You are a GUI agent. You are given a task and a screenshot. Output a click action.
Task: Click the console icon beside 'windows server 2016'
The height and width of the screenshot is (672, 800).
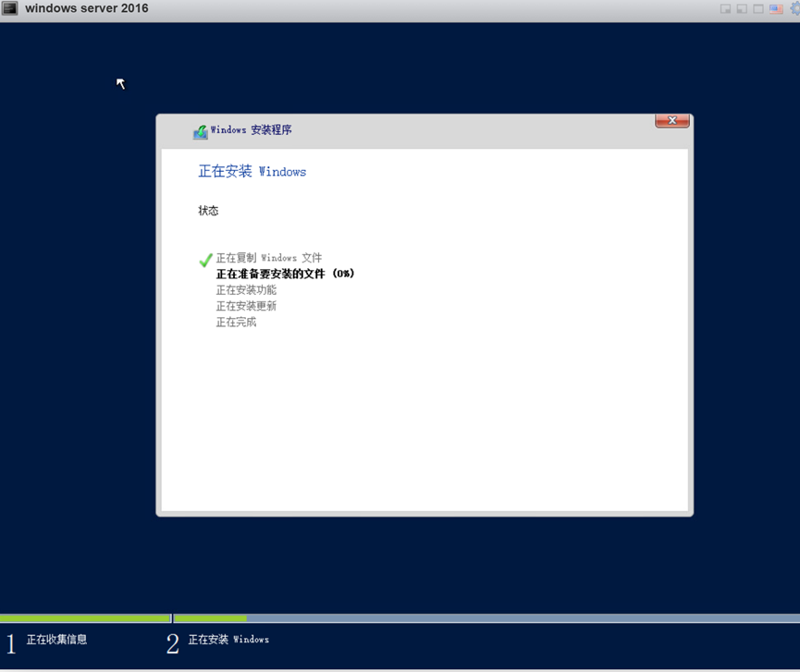pyautogui.click(x=9, y=8)
